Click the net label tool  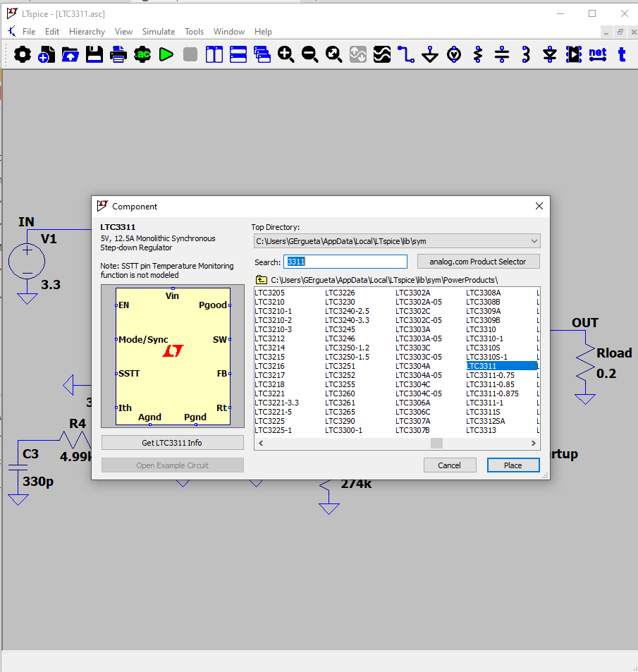click(597, 54)
